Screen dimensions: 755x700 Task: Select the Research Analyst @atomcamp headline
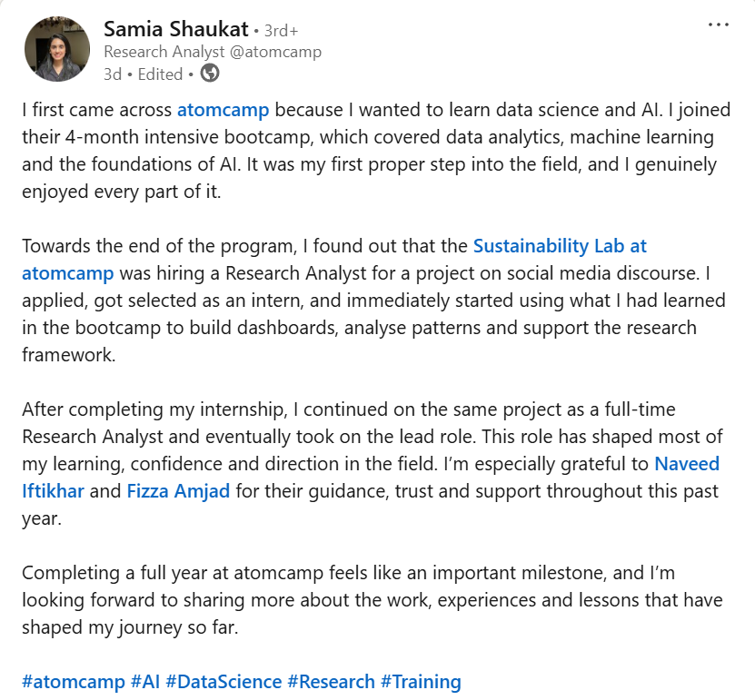pos(213,52)
